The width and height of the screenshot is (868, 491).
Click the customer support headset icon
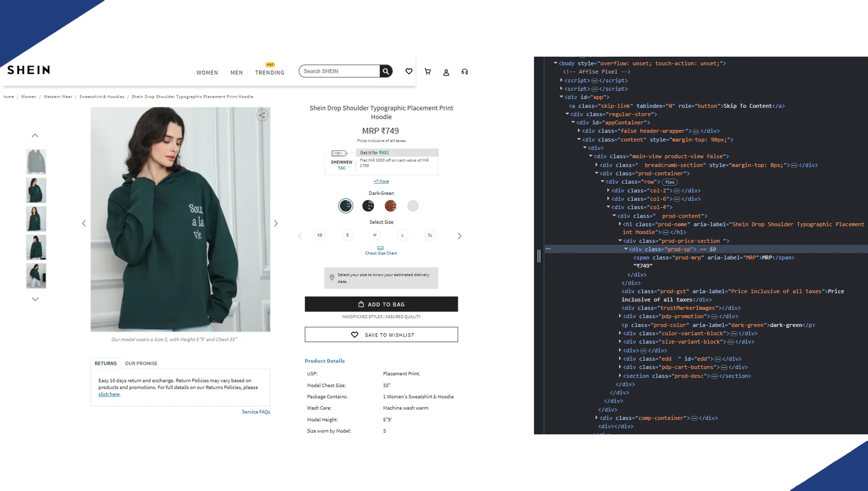[x=465, y=72]
